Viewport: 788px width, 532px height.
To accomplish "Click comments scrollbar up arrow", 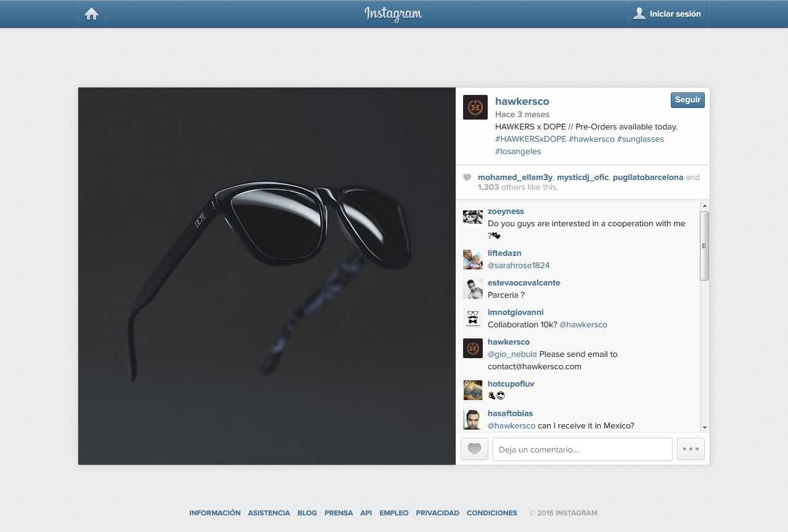I will 705,205.
